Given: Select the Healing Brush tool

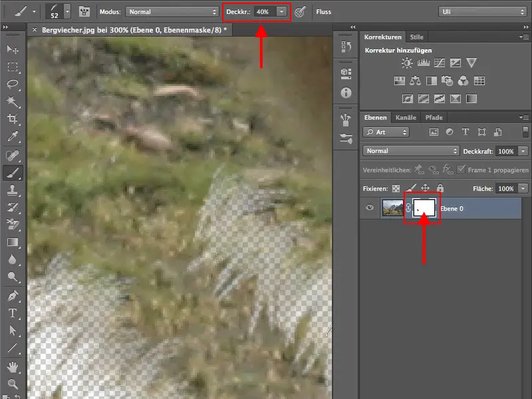Looking at the screenshot, I should (13, 156).
